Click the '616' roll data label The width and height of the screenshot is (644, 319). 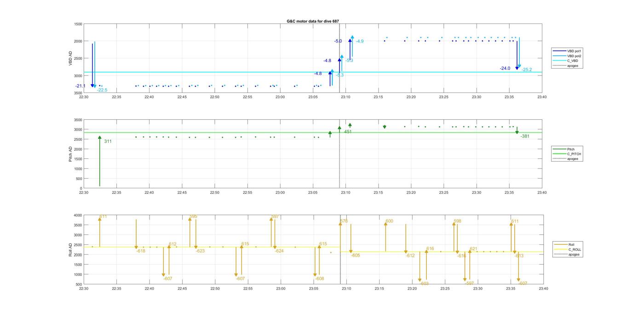(x=430, y=249)
